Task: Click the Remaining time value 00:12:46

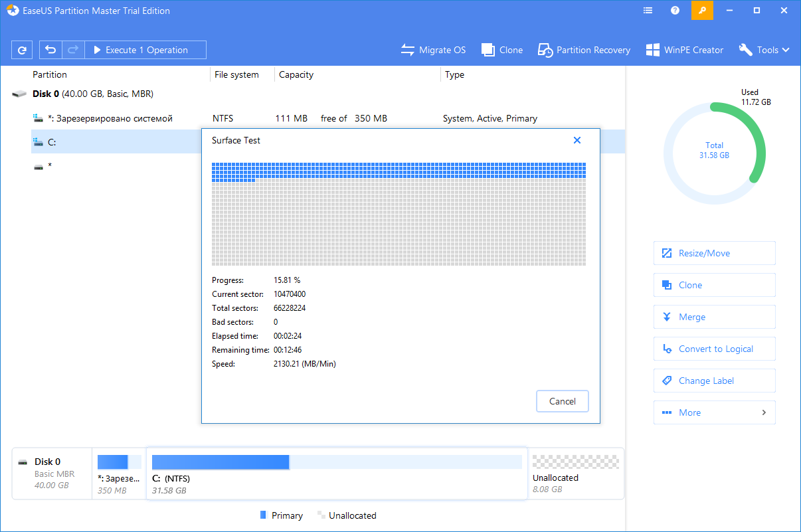Action: click(288, 350)
